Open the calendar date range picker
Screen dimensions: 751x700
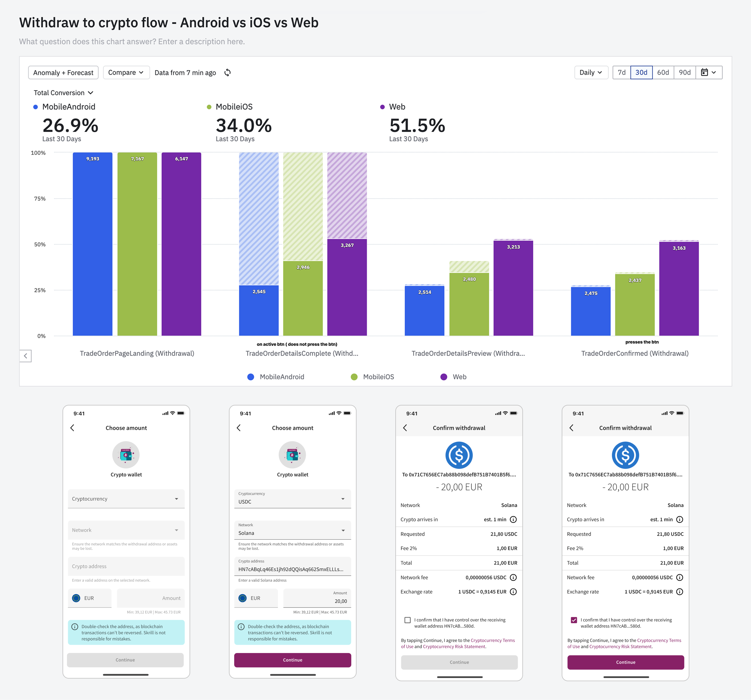[x=709, y=72]
